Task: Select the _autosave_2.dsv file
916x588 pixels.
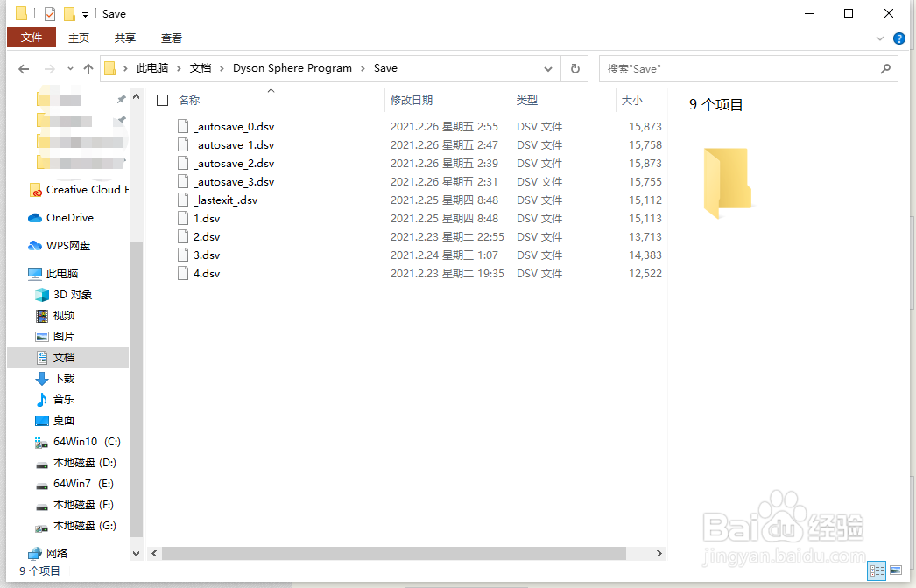Action: pyautogui.click(x=234, y=164)
